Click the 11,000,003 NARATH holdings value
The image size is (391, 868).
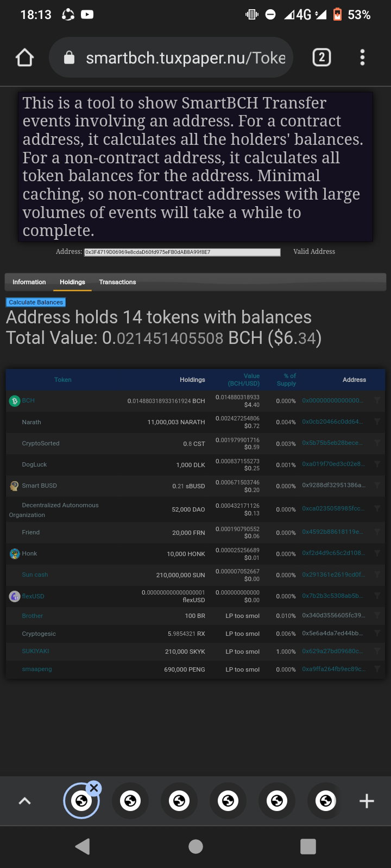tap(176, 422)
